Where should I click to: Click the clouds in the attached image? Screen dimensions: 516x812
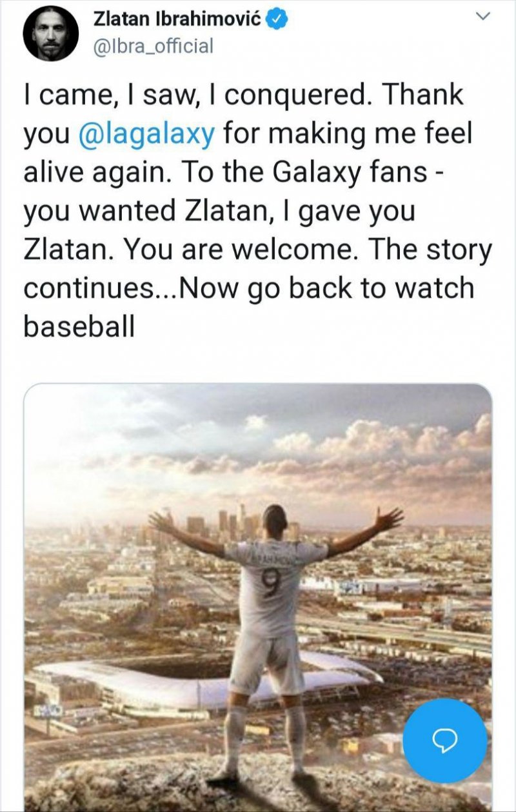pos(387,445)
